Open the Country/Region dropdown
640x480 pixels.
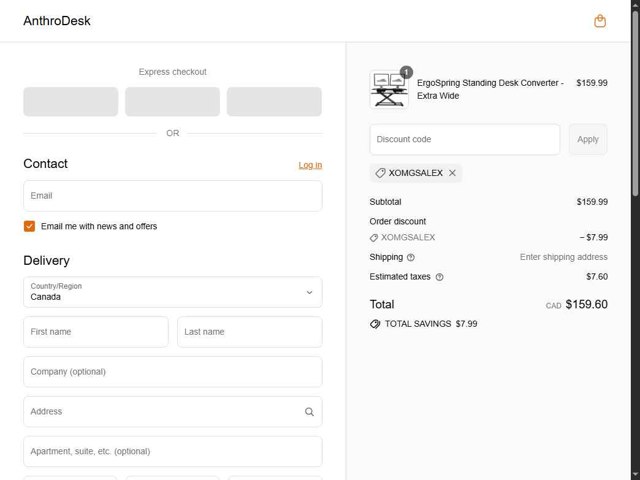(173, 292)
